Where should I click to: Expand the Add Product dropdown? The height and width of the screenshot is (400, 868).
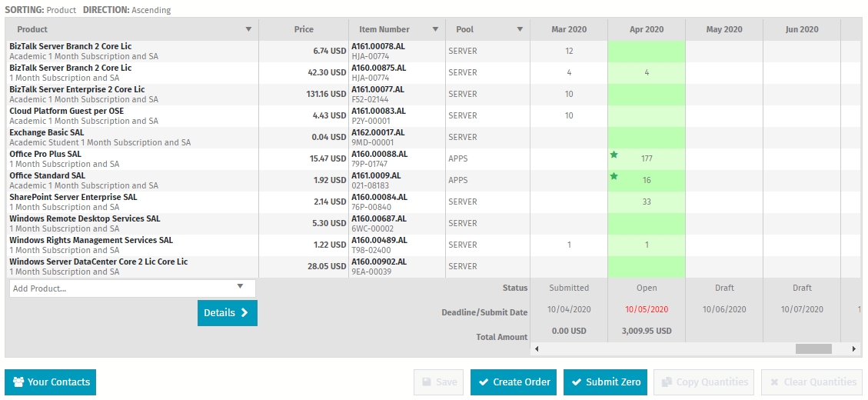tap(240, 287)
